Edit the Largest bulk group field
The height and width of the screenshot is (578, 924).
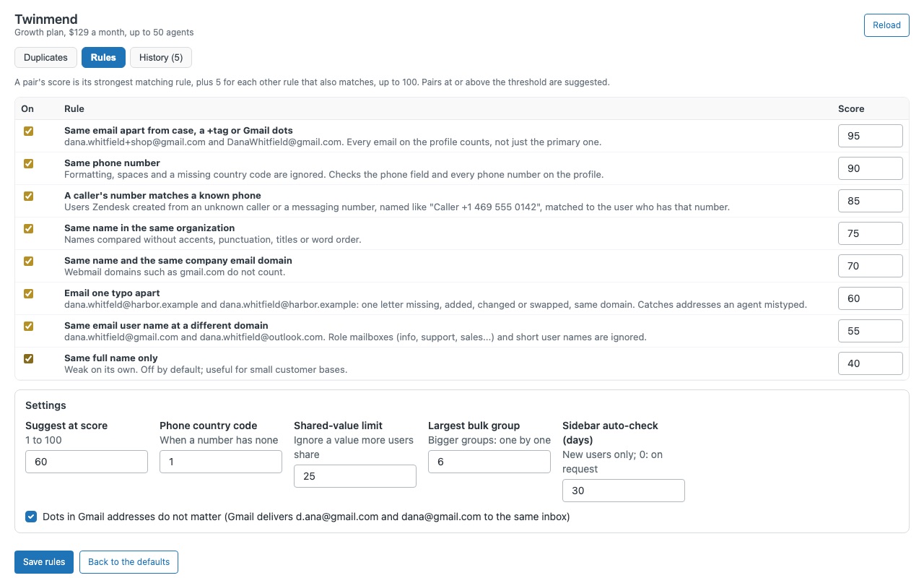pyautogui.click(x=489, y=462)
